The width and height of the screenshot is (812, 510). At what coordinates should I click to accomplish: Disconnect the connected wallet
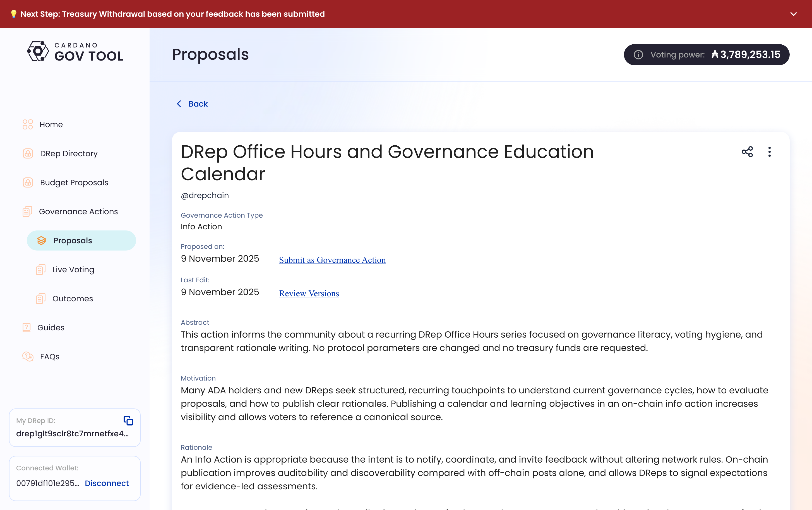107,483
